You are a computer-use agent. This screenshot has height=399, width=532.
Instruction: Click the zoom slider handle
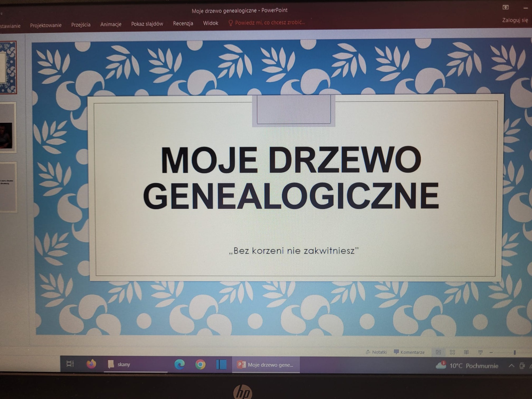[515, 352]
